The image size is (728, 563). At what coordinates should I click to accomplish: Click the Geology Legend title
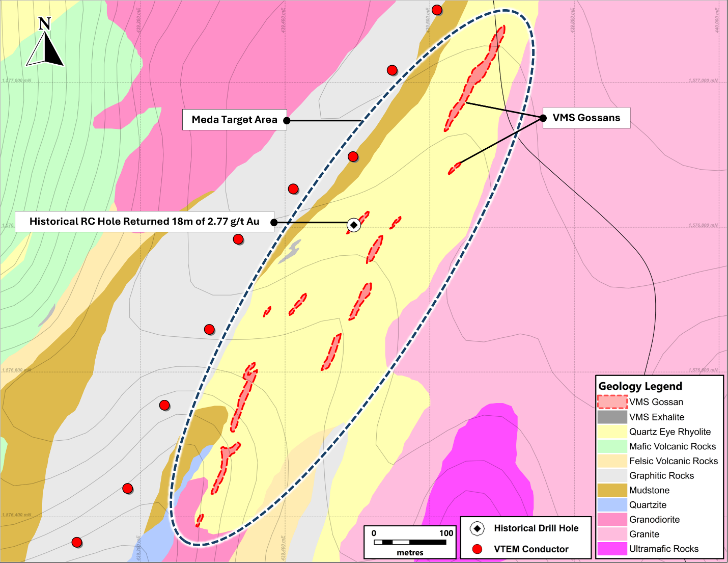640,386
